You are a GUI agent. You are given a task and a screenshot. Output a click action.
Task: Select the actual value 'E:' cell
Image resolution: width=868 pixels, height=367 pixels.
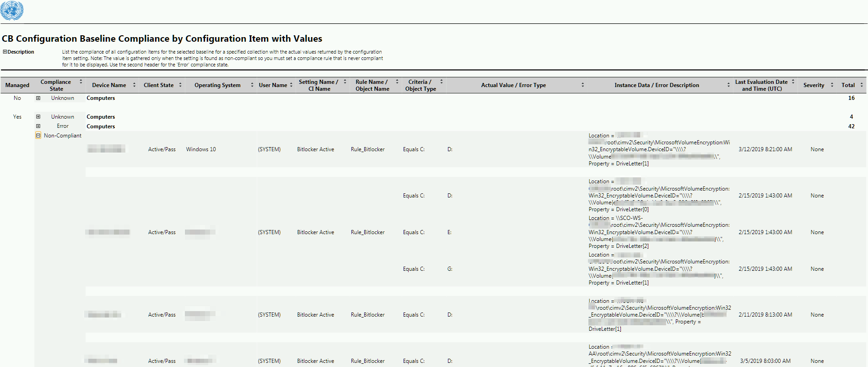coord(449,232)
